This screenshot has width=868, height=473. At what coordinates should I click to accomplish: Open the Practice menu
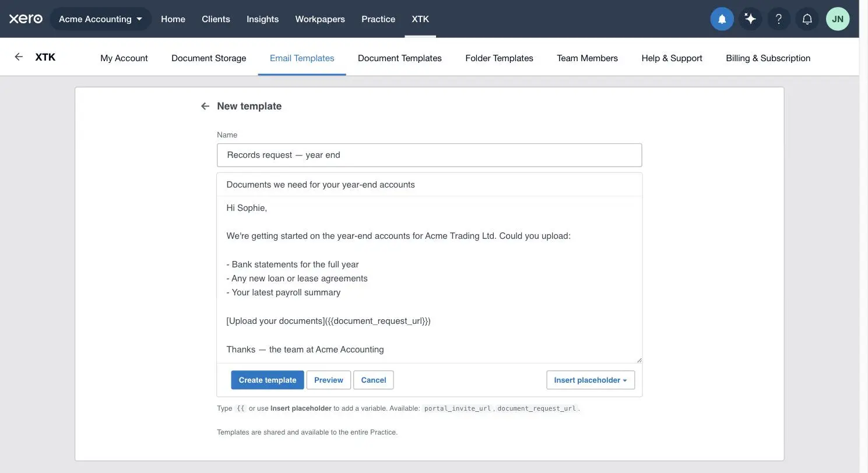[x=378, y=19]
